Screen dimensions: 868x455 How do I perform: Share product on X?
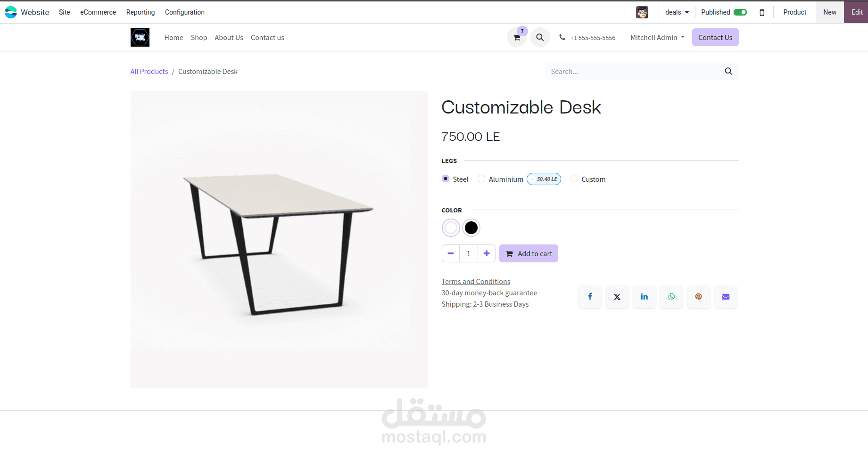[617, 297]
